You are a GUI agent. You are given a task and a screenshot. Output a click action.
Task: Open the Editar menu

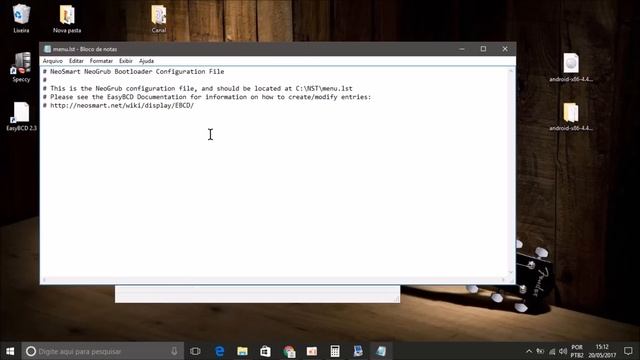point(76,61)
